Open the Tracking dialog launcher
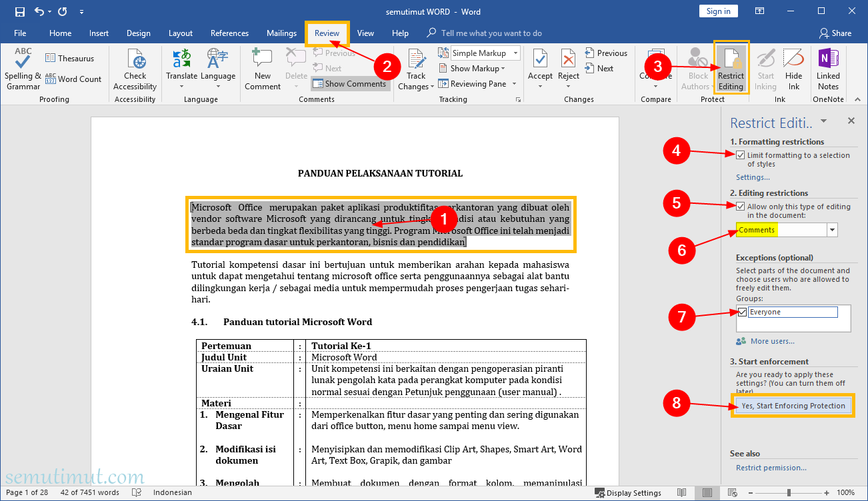The height and width of the screenshot is (501, 868). (518, 100)
